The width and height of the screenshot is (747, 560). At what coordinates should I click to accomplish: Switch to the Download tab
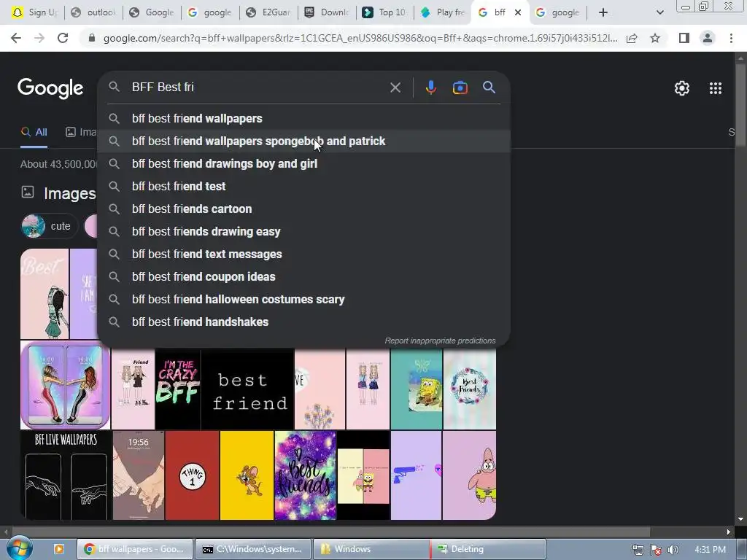328,12
